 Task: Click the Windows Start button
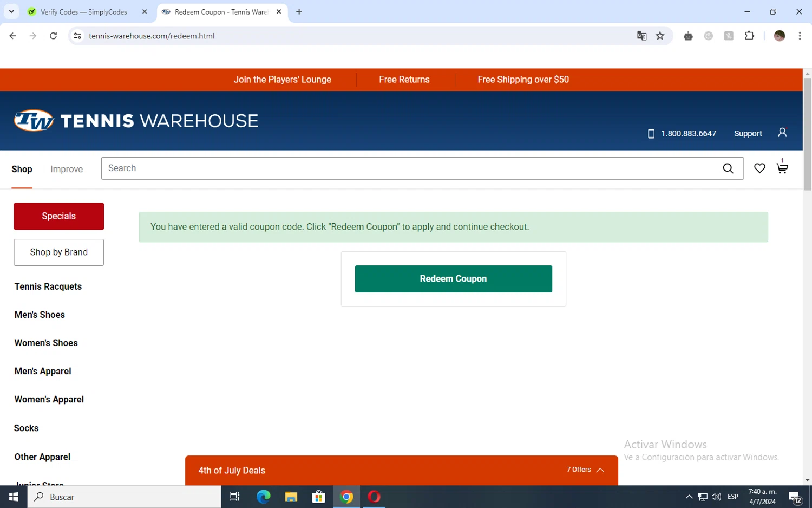pyautogui.click(x=14, y=497)
